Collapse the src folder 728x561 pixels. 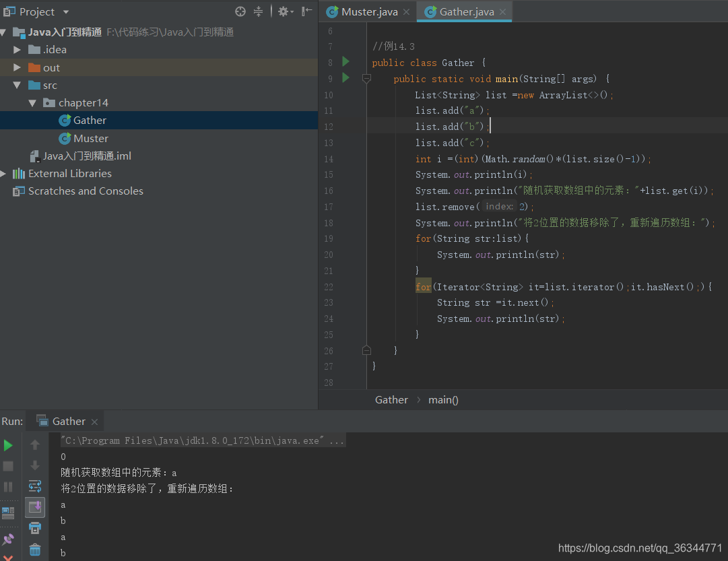18,85
